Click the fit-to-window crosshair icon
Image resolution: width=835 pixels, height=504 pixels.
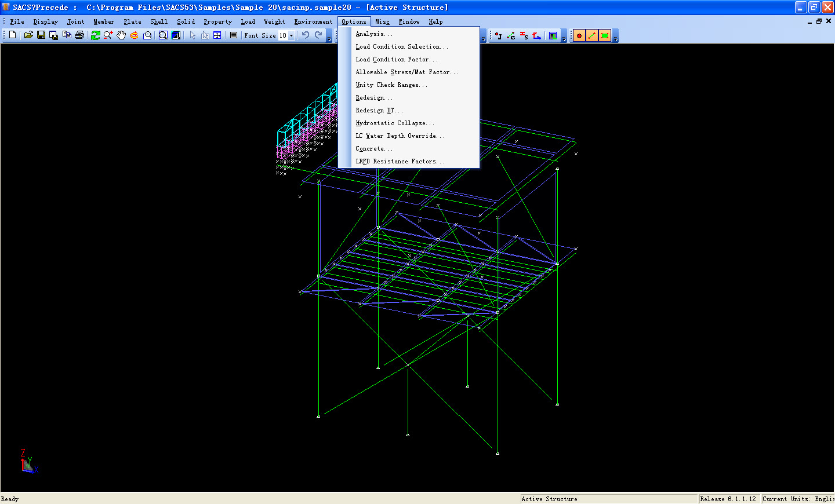(217, 35)
